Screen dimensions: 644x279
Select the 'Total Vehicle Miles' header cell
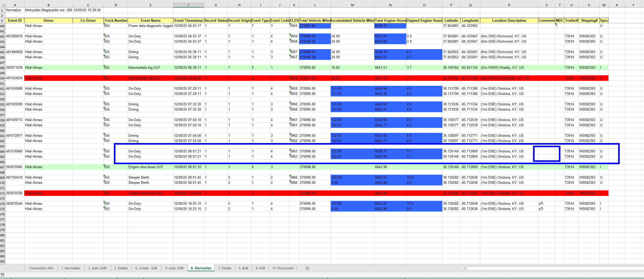pos(315,21)
